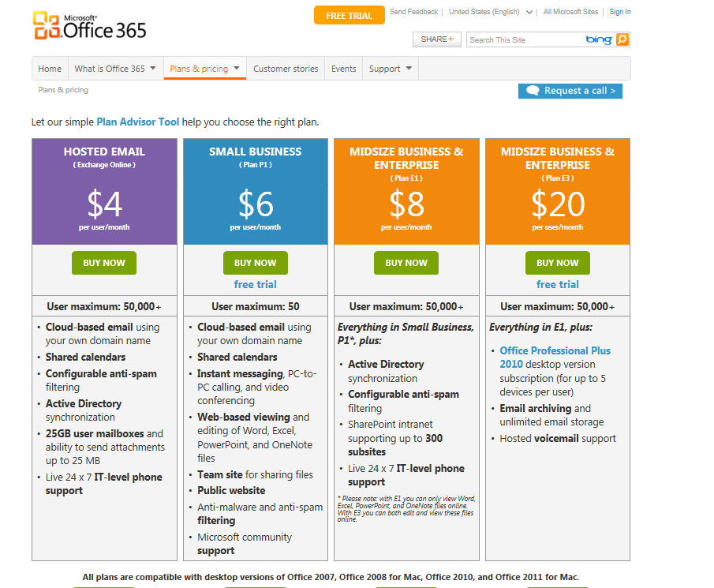
Task: Click free trial link under Small Business
Action: click(256, 285)
